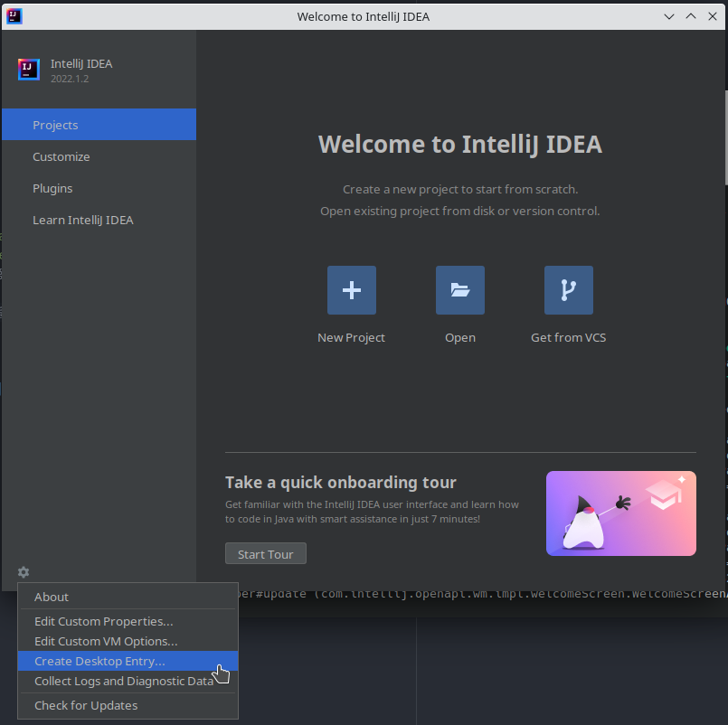Click the IntelliJ IDEA logo in sidebar

tap(29, 70)
